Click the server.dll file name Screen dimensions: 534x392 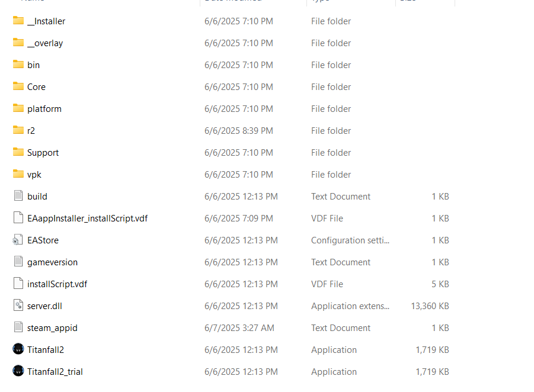pyautogui.click(x=44, y=306)
